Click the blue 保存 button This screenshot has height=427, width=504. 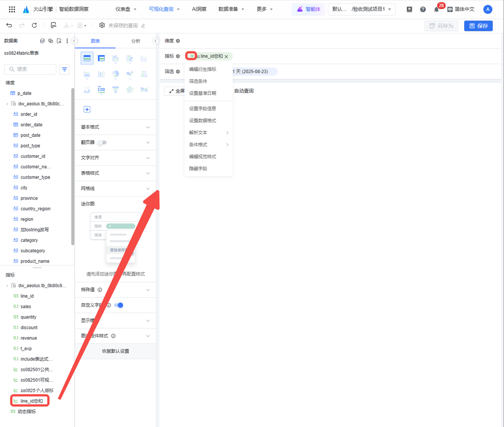pos(478,26)
